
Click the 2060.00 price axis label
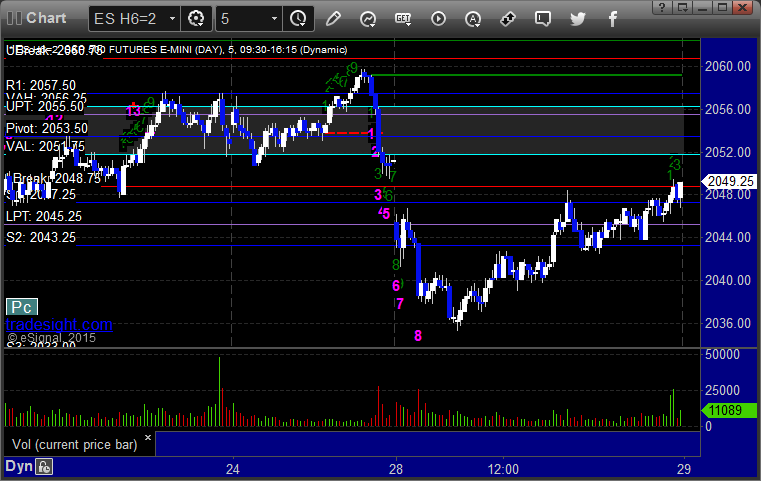728,66
